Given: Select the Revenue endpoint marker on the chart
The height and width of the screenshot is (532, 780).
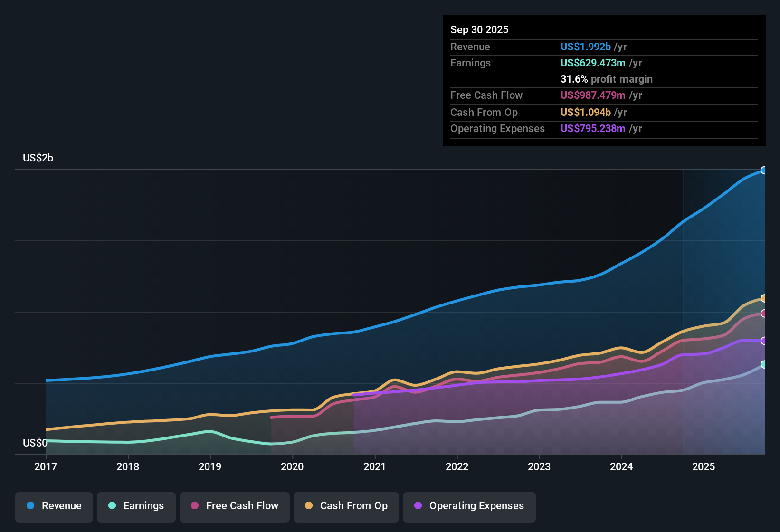Looking at the screenshot, I should click(764, 170).
